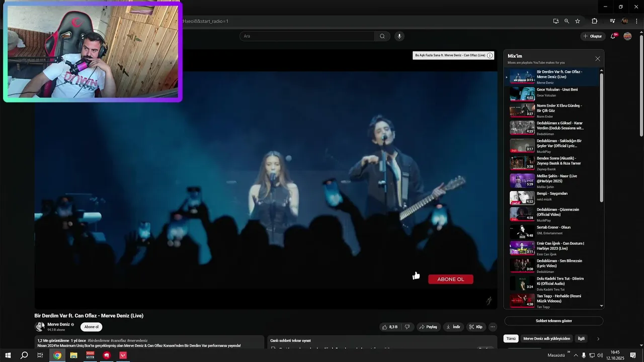The image size is (644, 362).
Task: Dislike the video with thumbs down
Action: click(407, 327)
